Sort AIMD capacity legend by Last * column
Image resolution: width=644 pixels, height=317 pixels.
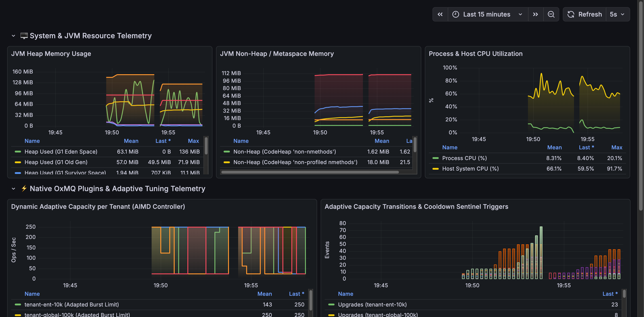pyautogui.click(x=297, y=294)
